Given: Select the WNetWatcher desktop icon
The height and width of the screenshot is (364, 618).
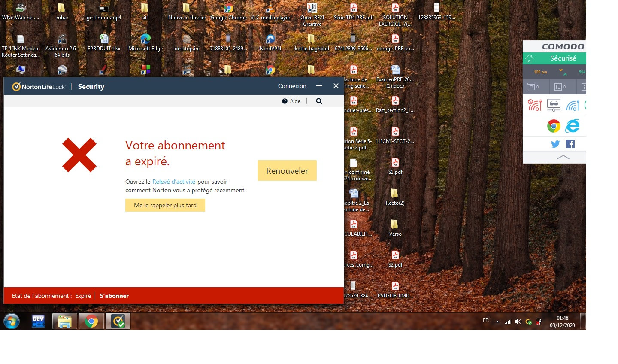Looking at the screenshot, I should pyautogui.click(x=20, y=12).
